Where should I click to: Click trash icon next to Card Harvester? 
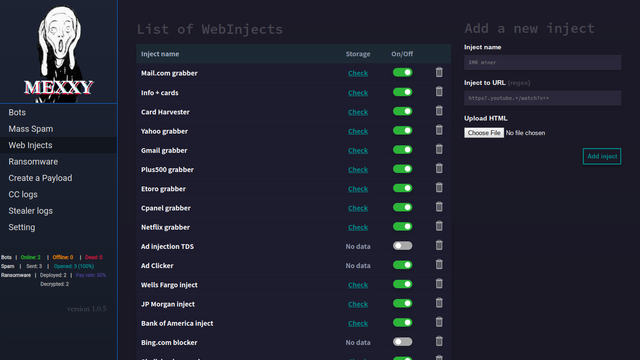[439, 111]
